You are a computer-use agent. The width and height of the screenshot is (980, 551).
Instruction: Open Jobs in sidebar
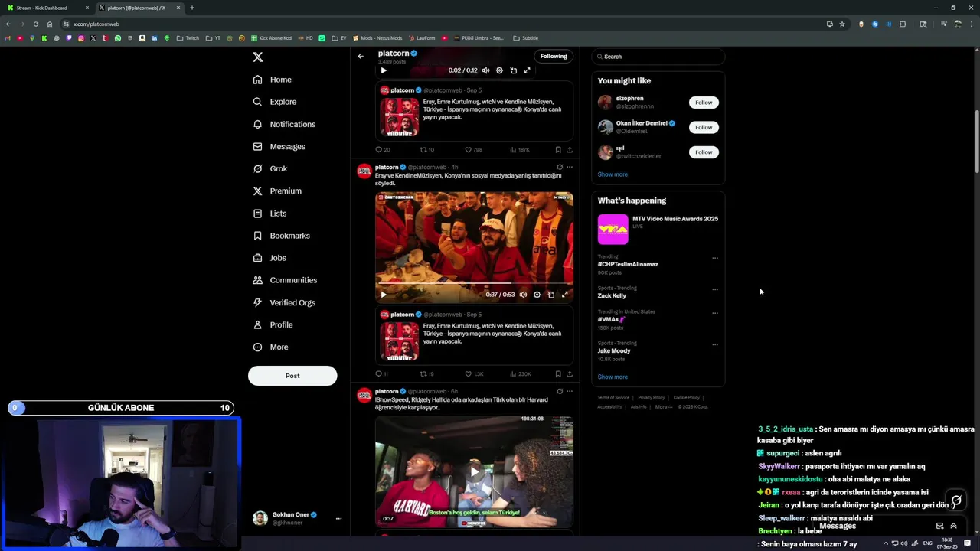[x=269, y=258]
